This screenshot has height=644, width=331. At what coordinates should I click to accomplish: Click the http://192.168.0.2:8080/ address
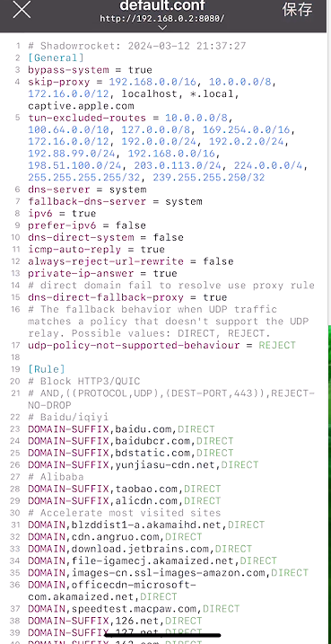162,19
